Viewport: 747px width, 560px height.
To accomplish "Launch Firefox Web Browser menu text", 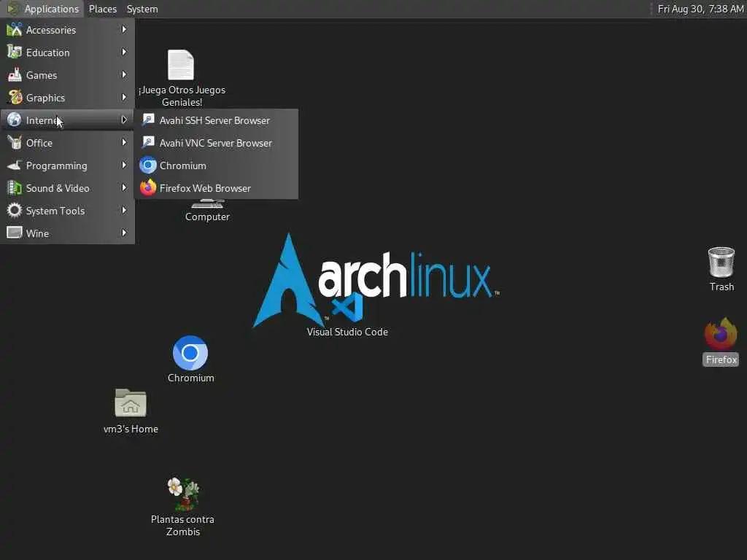I will pyautogui.click(x=205, y=188).
